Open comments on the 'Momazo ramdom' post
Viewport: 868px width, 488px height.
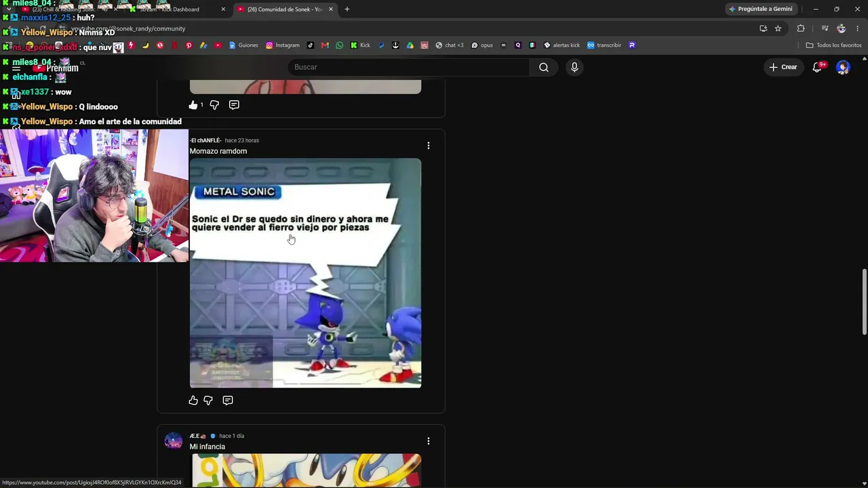coord(228,401)
